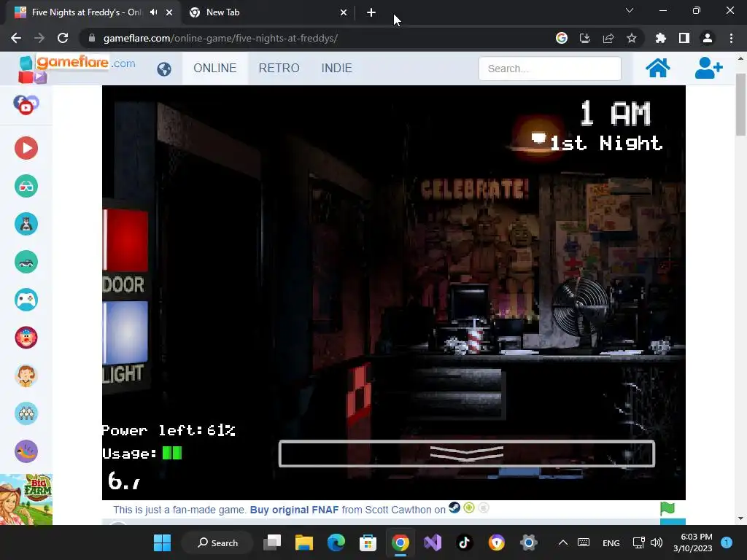Focus the site Search field
Viewport: 747px width, 560px height.
tap(550, 69)
